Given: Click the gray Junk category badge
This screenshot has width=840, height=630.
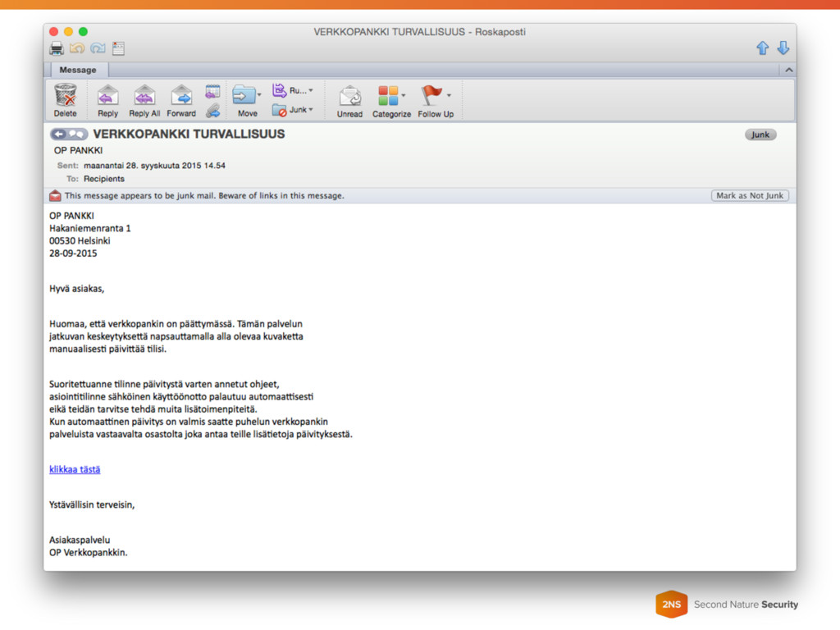Looking at the screenshot, I should pos(760,135).
